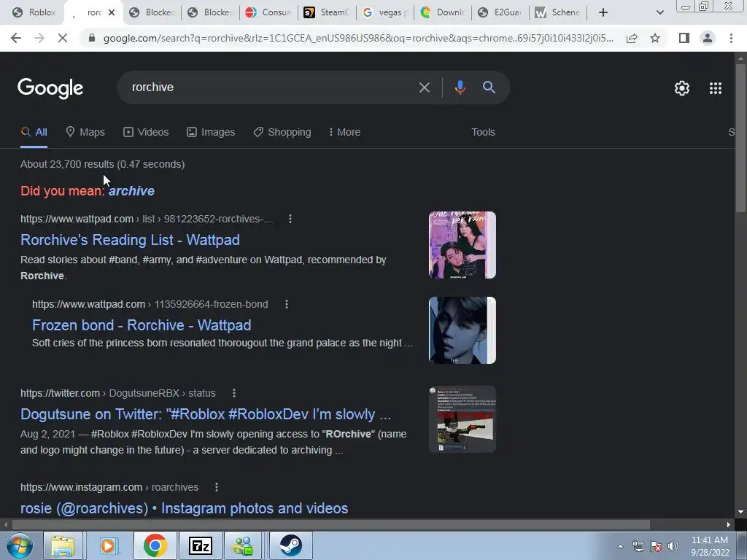Screen dimensions: 747x560
Task: Open the Chrome profile avatar
Action: [x=708, y=38]
